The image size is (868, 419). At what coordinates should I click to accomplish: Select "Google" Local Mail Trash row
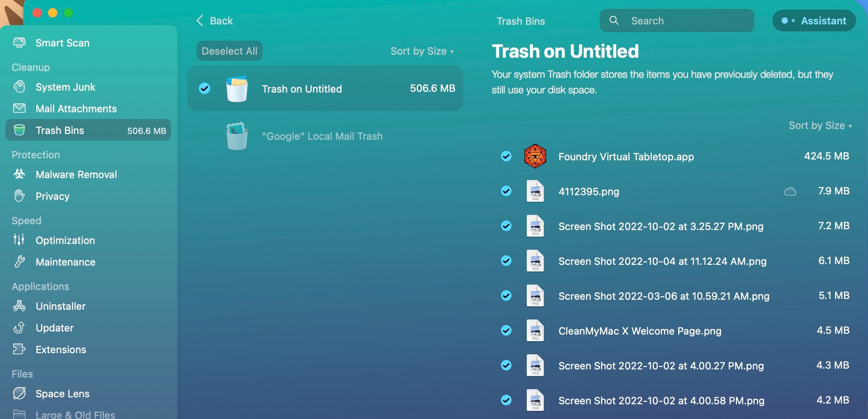[x=325, y=136]
